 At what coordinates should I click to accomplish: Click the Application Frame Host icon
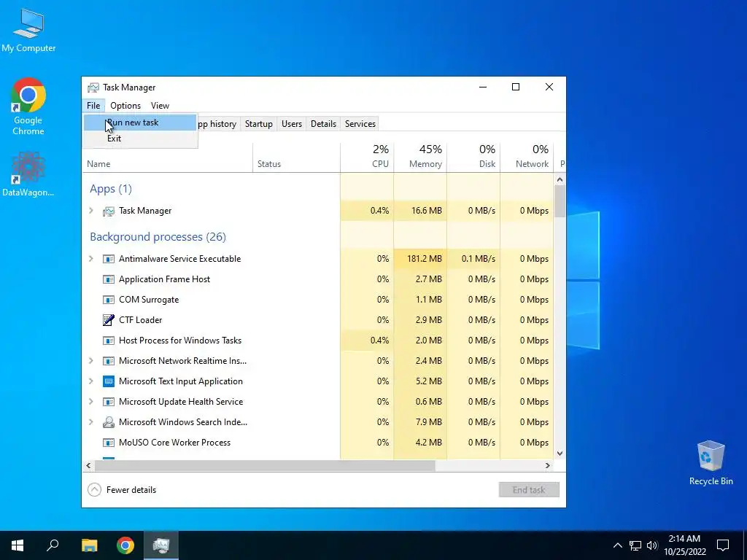click(109, 279)
